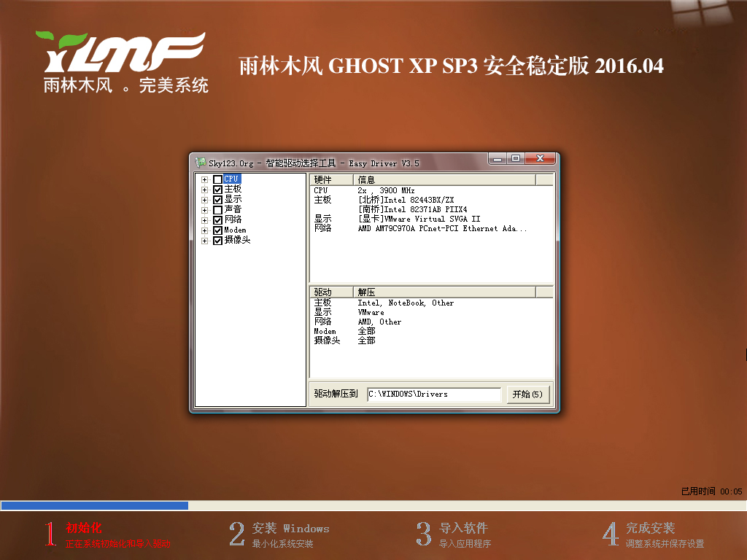Click step 4 完成安装 label
The height and width of the screenshot is (560, 747).
click(x=650, y=528)
